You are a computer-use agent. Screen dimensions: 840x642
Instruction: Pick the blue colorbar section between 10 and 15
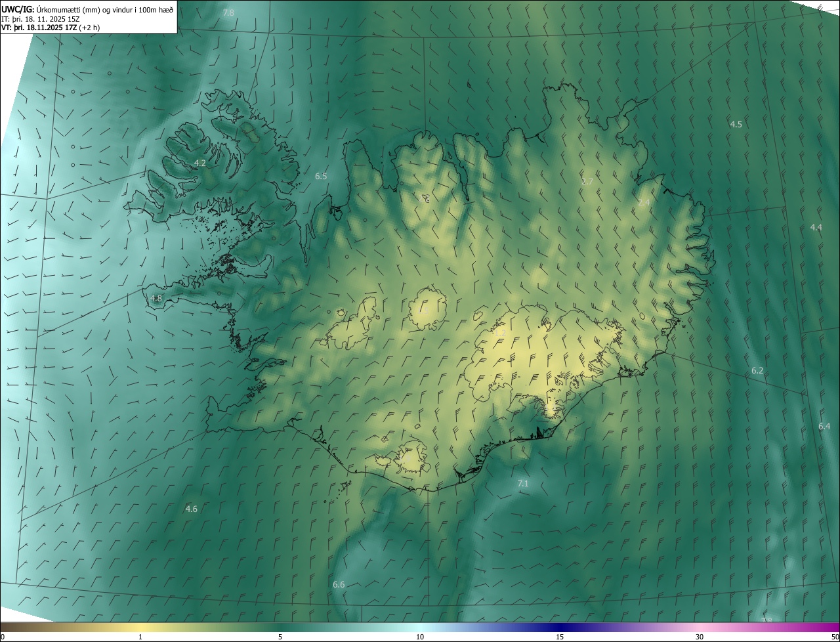(490, 628)
